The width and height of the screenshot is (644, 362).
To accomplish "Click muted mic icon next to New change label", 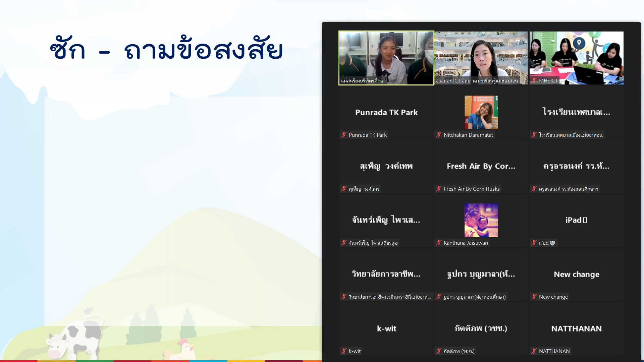I will click(534, 297).
